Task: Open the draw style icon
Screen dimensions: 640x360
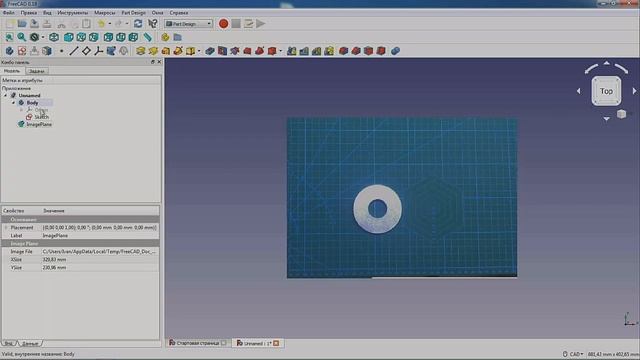Action: coord(34,38)
